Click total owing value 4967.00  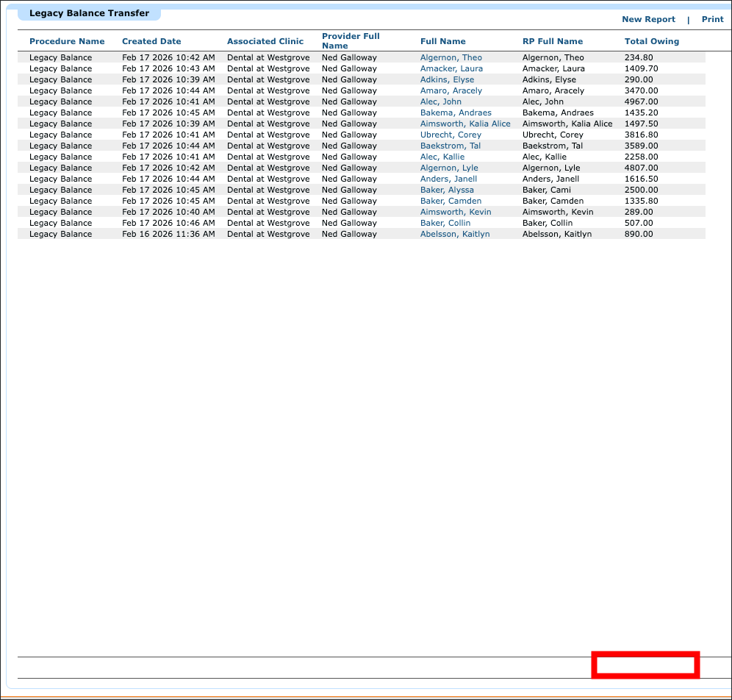click(642, 101)
